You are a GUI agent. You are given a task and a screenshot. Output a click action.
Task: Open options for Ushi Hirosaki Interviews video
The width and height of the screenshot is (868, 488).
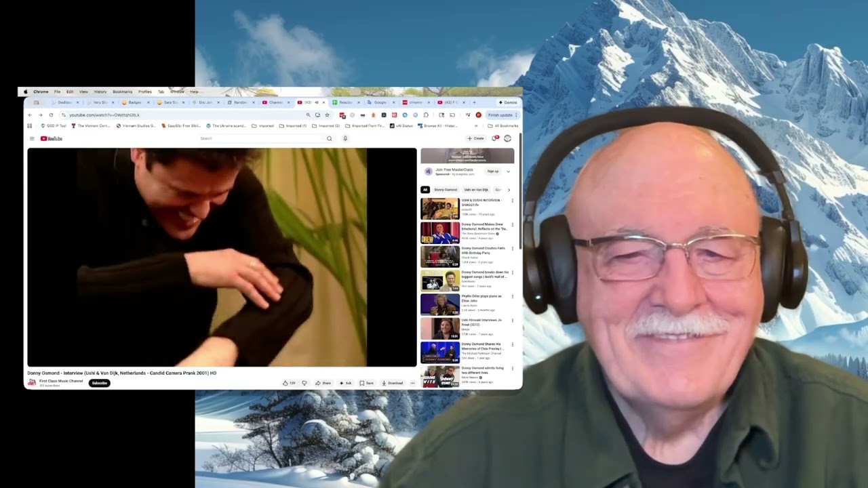512,320
